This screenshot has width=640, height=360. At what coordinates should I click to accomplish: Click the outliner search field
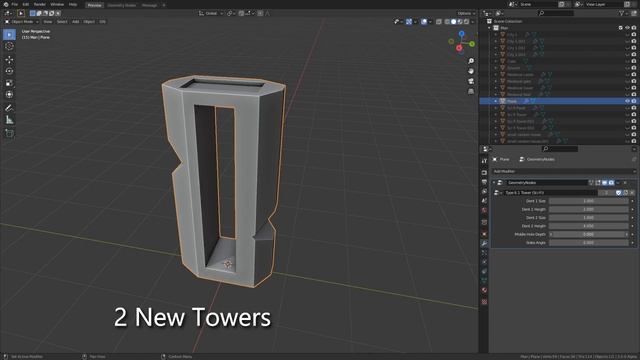coord(556,13)
